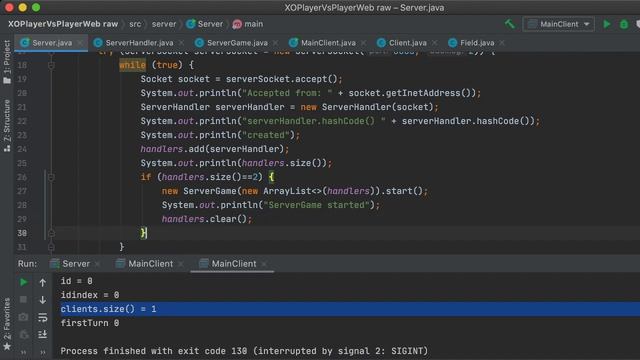Close the first MainClient run tab

point(181,264)
